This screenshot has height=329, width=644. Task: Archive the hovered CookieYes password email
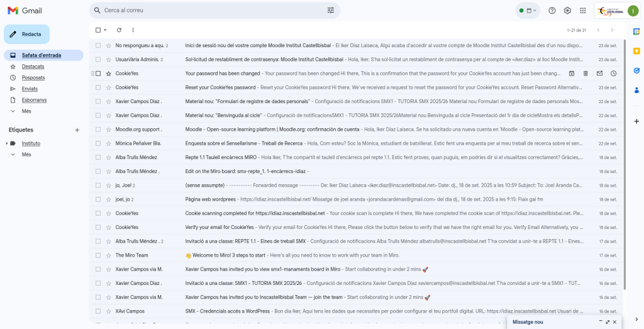coord(572,74)
